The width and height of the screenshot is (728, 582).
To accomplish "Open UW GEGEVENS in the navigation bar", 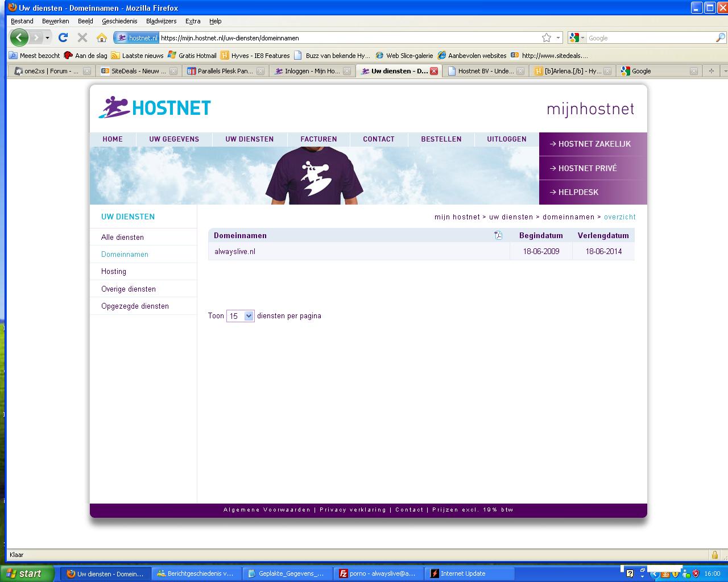I will click(174, 139).
